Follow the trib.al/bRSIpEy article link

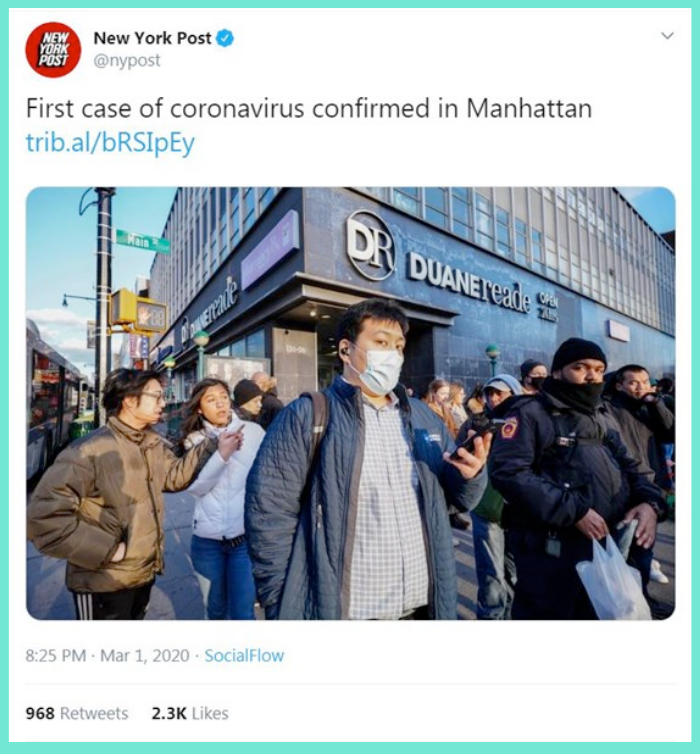[110, 143]
